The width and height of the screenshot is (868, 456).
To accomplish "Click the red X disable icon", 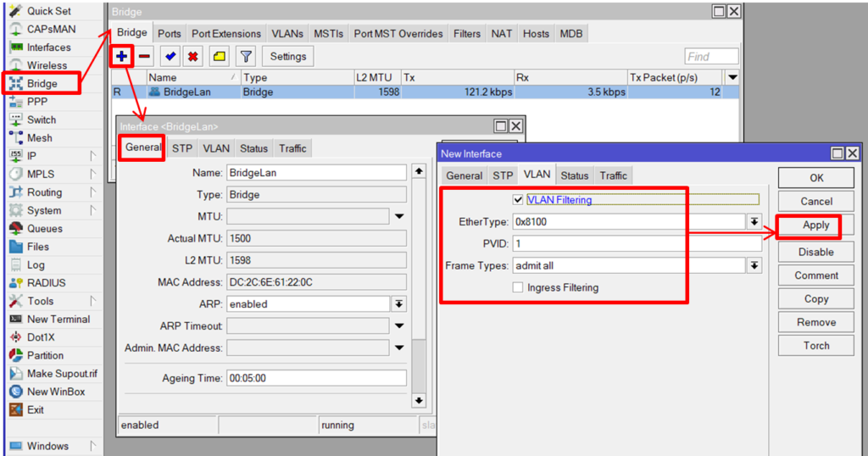I will (193, 57).
